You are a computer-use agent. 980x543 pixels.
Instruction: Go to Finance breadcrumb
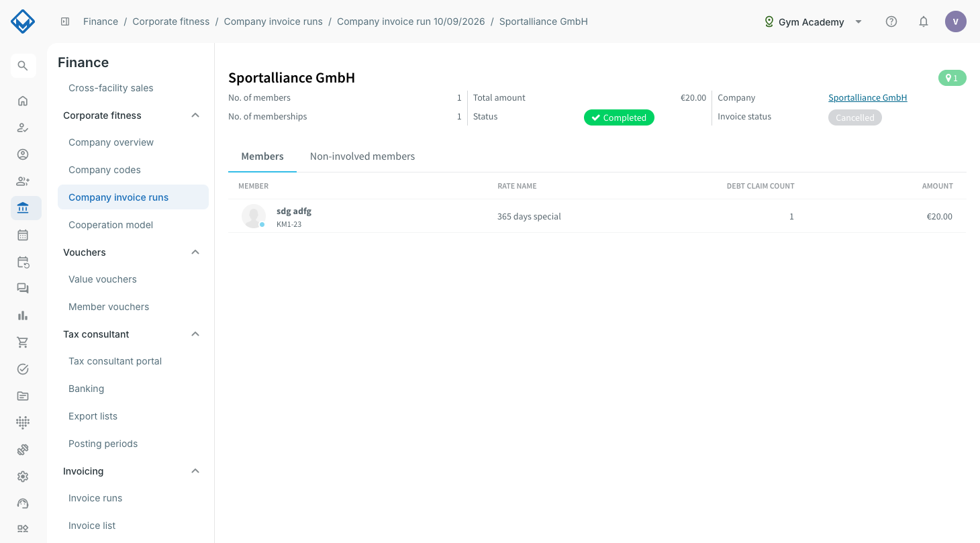pos(101,21)
